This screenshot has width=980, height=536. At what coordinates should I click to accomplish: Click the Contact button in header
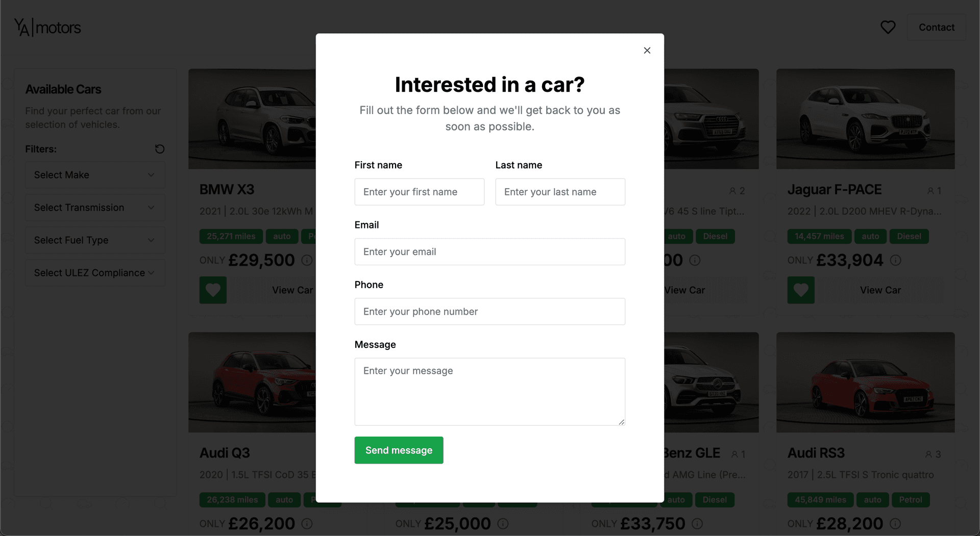pos(936,28)
